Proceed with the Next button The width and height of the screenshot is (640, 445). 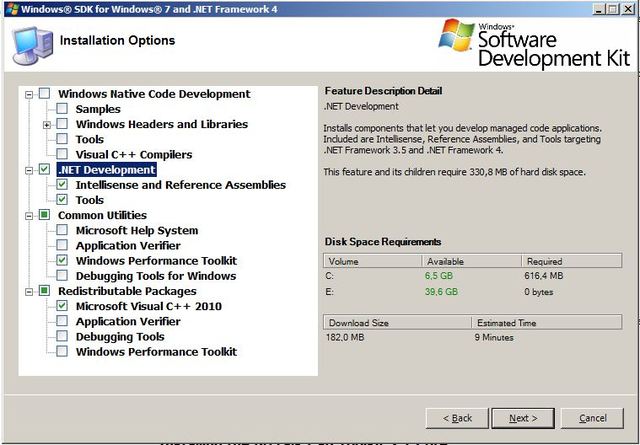pyautogui.click(x=523, y=418)
